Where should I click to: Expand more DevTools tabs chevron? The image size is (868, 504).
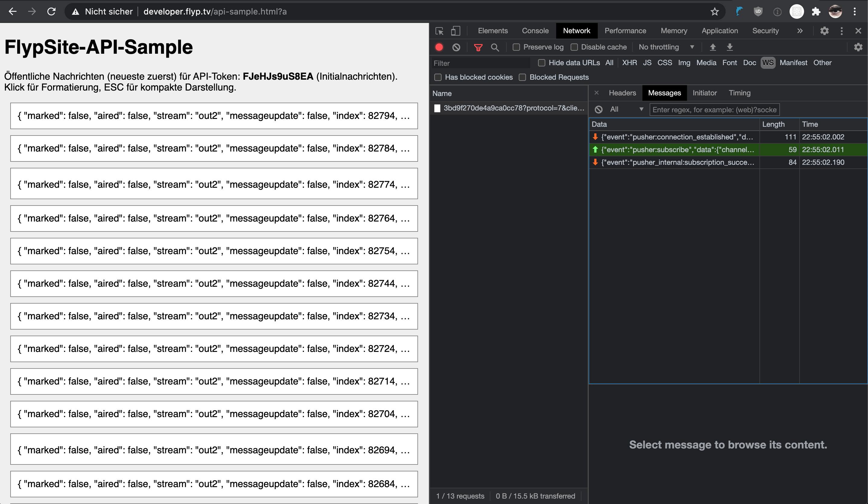point(800,31)
